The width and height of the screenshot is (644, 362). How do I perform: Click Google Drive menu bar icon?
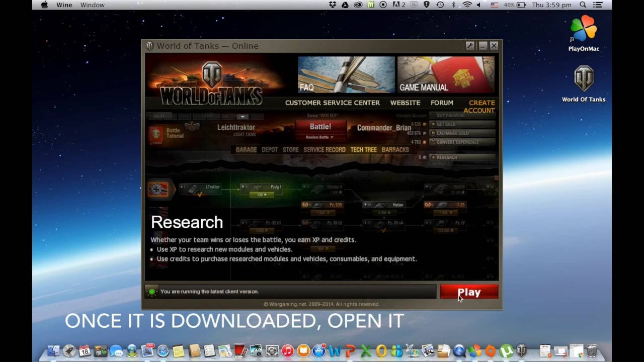pos(345,5)
